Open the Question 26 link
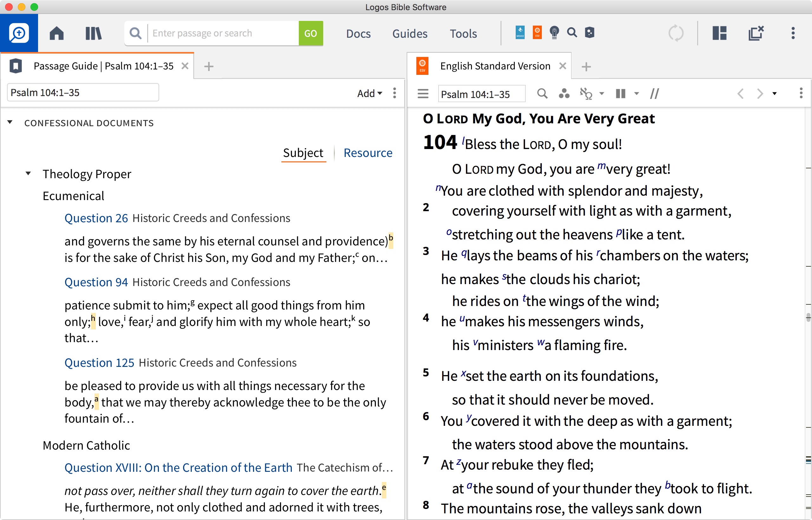The image size is (812, 520). pyautogui.click(x=96, y=218)
